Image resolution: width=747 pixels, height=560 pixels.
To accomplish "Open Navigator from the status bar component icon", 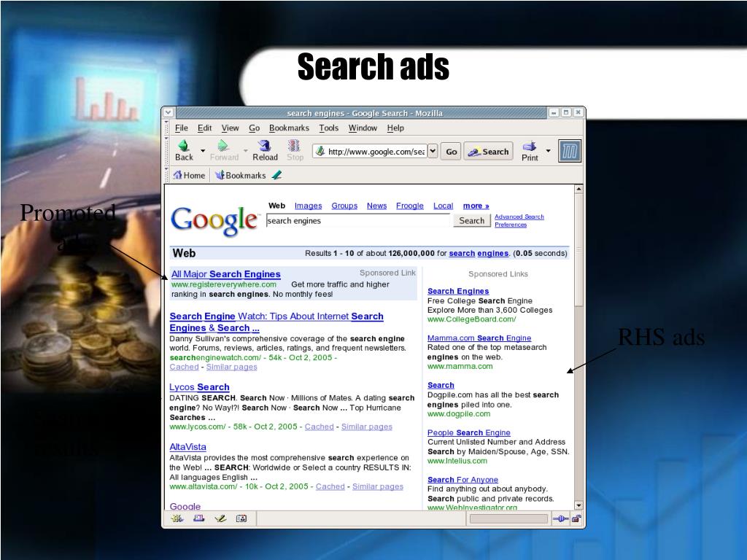I will click(177, 518).
